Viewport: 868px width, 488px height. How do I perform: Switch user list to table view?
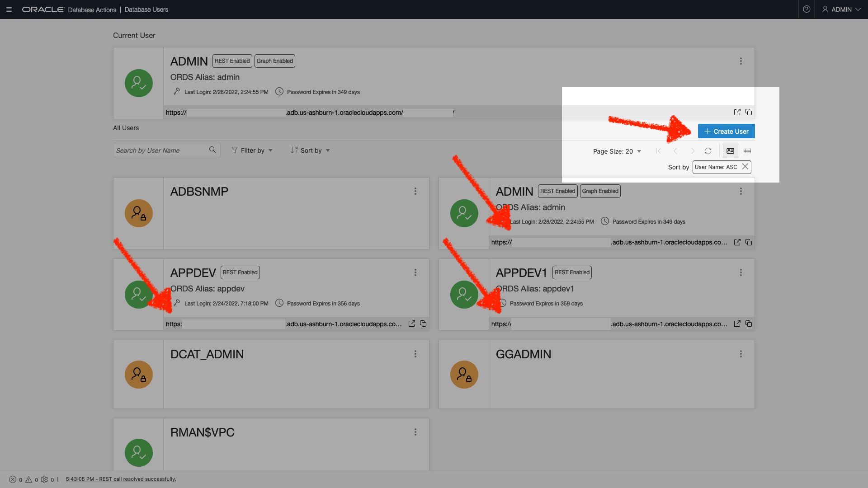[747, 150]
